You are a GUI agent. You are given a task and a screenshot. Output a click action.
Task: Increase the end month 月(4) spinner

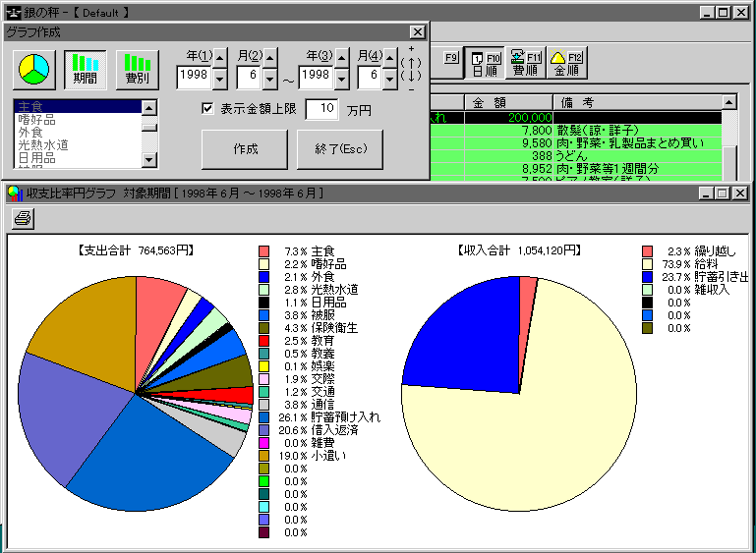click(x=390, y=59)
